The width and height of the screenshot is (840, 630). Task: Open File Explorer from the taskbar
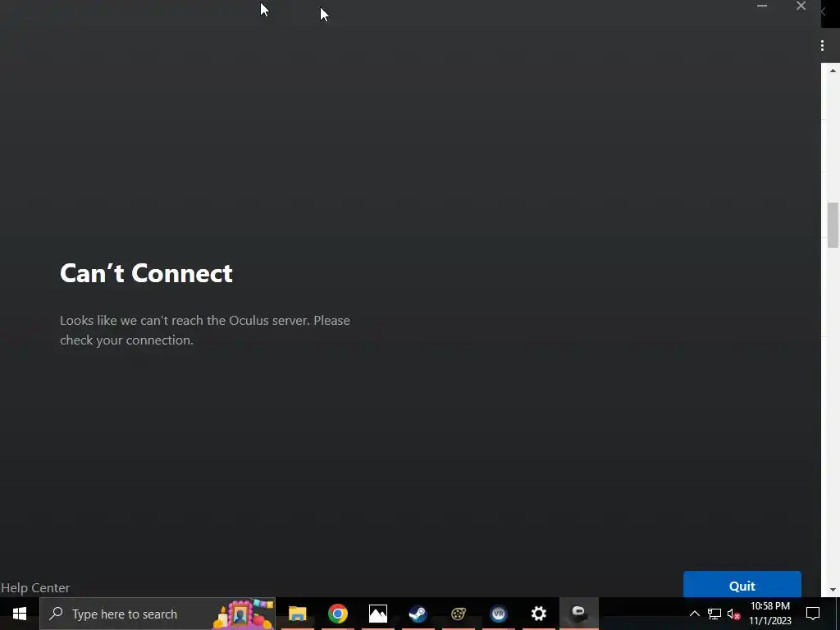click(297, 614)
